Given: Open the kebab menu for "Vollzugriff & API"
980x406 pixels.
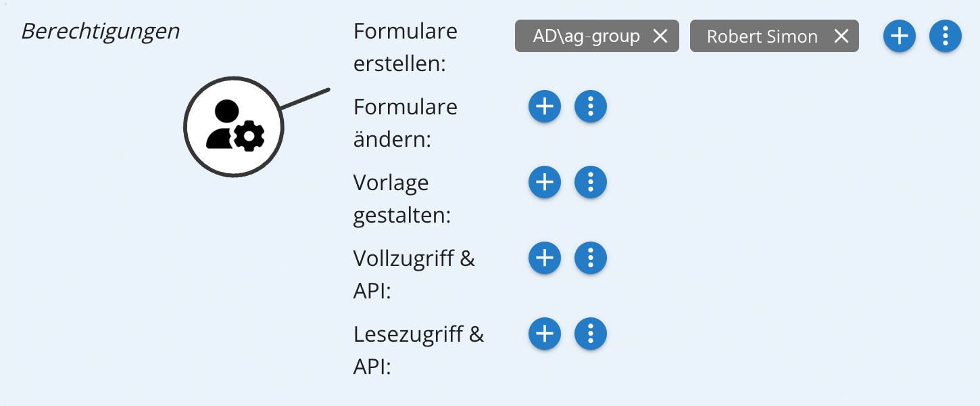Looking at the screenshot, I should 590,258.
